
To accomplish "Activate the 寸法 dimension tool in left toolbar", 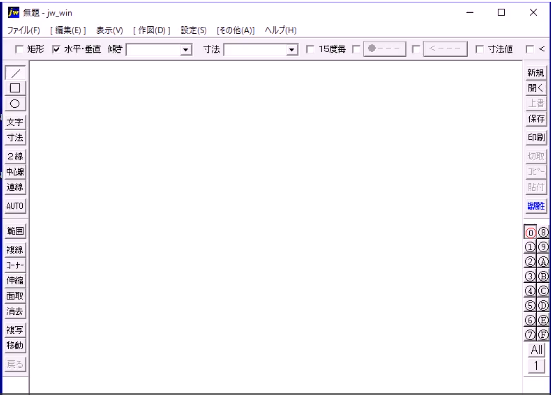I will [15, 137].
